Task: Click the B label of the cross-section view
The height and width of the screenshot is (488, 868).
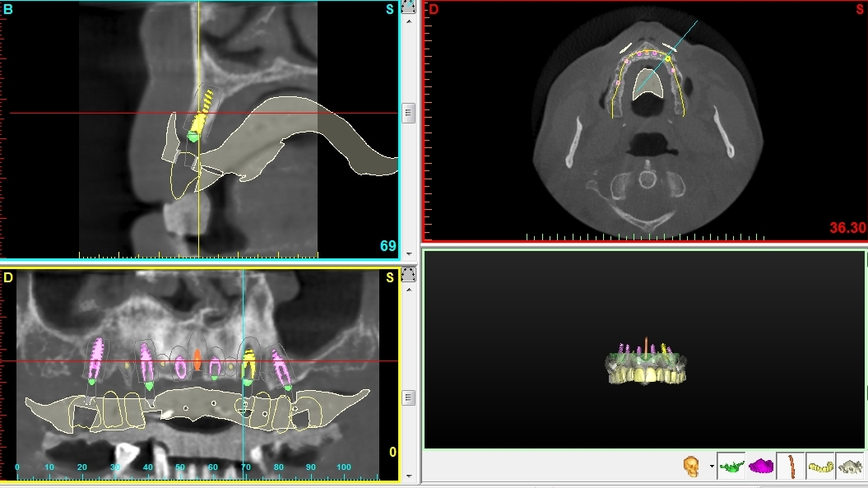Action: click(x=7, y=9)
